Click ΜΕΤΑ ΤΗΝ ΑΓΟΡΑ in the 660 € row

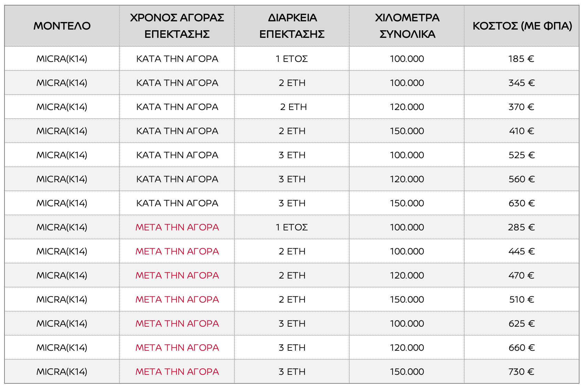(177, 348)
